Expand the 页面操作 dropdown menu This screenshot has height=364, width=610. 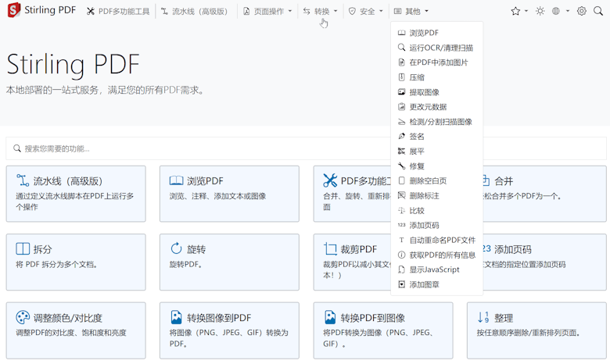pos(267,11)
